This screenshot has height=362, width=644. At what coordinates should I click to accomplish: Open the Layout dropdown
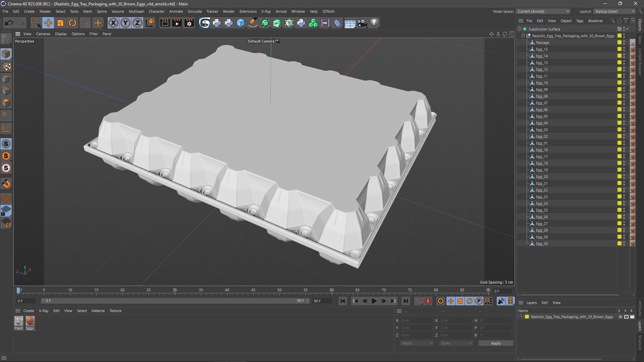tap(614, 11)
